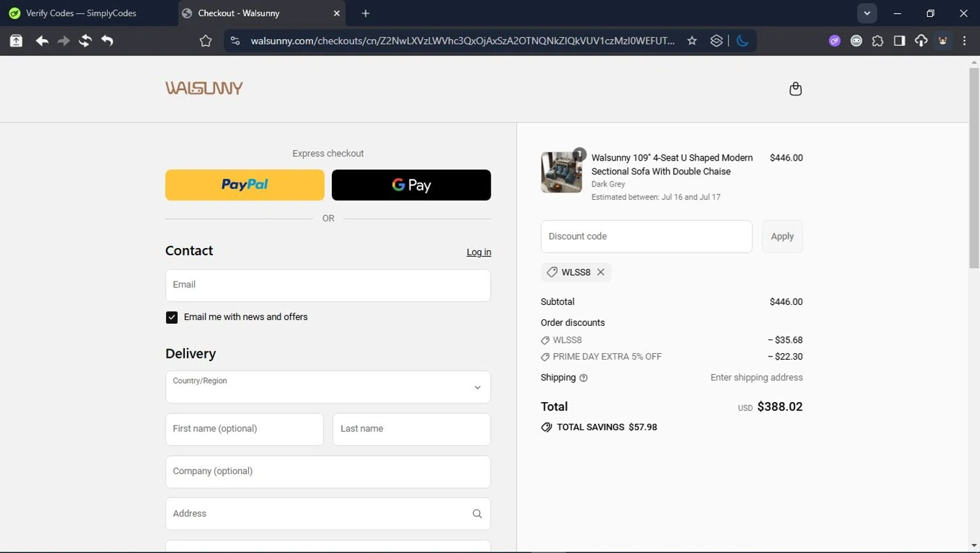Open a new browser tab
980x553 pixels.
tap(365, 13)
